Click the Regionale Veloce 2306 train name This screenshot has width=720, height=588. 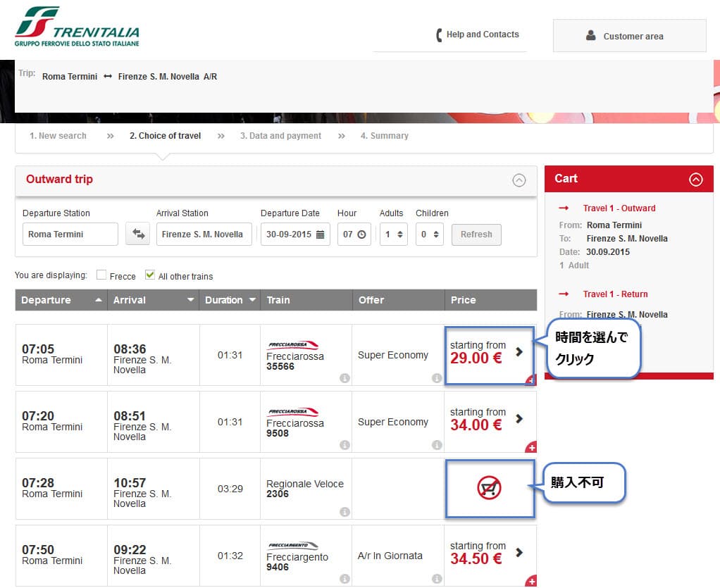pyautogui.click(x=305, y=489)
